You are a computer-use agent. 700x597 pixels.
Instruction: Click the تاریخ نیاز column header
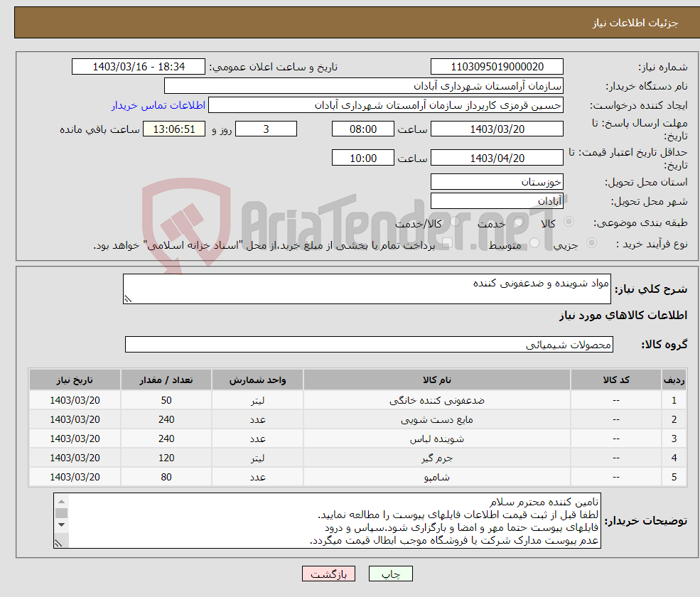tap(75, 380)
